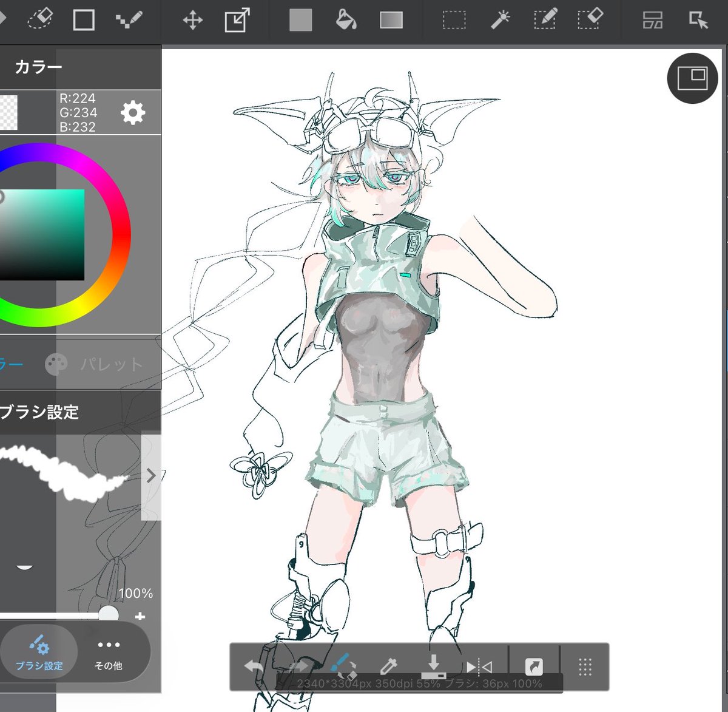The image size is (728, 712).
Task: Collapse the side panel with the chevron
Action: tap(151, 476)
